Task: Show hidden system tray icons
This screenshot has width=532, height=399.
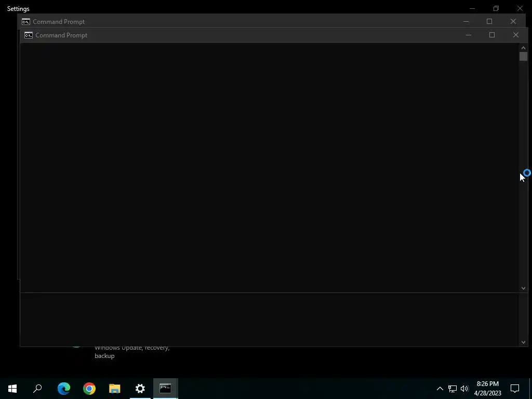Action: pos(440,389)
